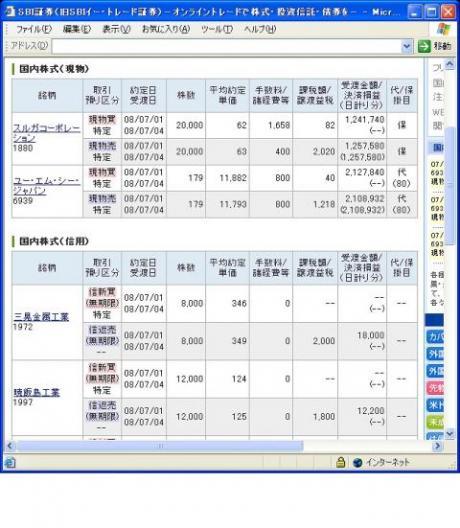This screenshot has width=460, height=528.
Task: Click the pink 先物 sidebar button
Action: point(435,388)
